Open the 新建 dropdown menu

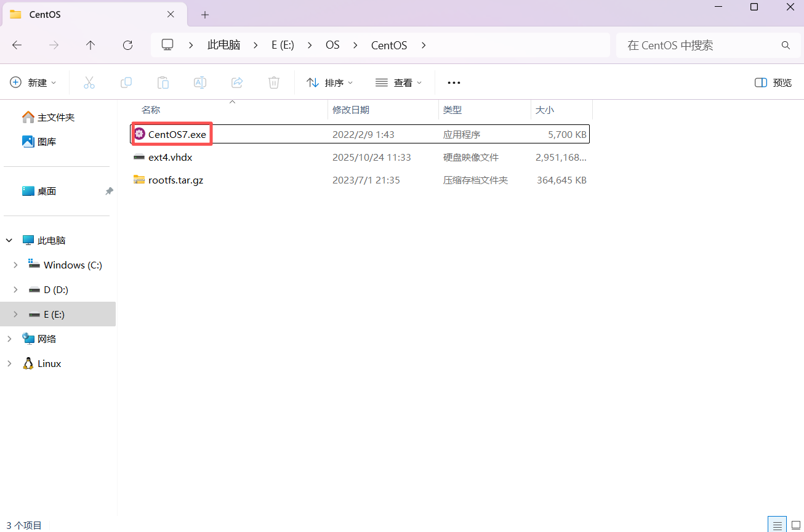34,82
